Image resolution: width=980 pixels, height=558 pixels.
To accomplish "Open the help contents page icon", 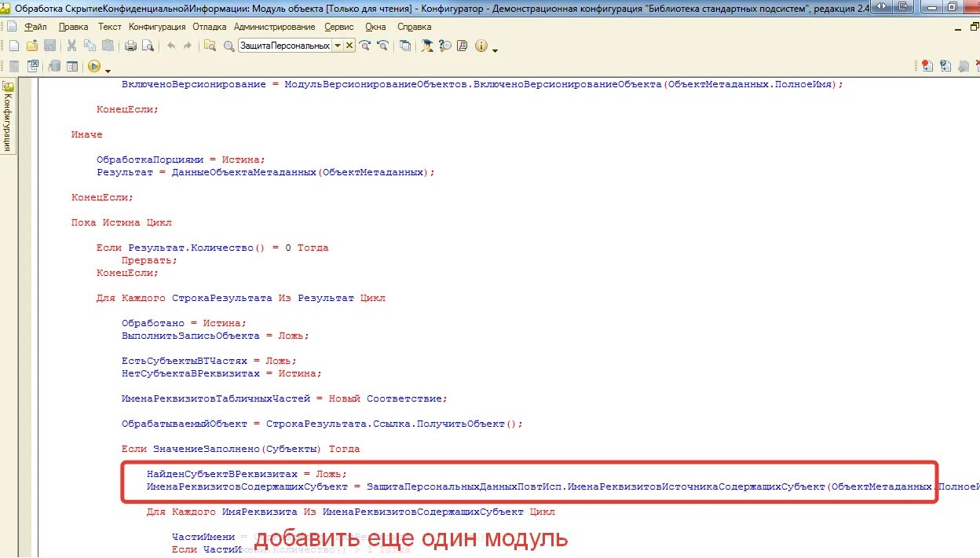I will (463, 46).
